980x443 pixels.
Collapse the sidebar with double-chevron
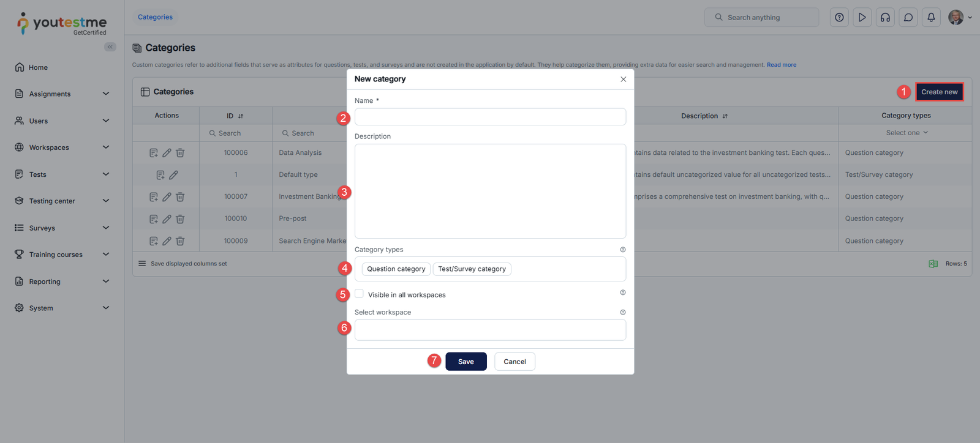click(110, 47)
